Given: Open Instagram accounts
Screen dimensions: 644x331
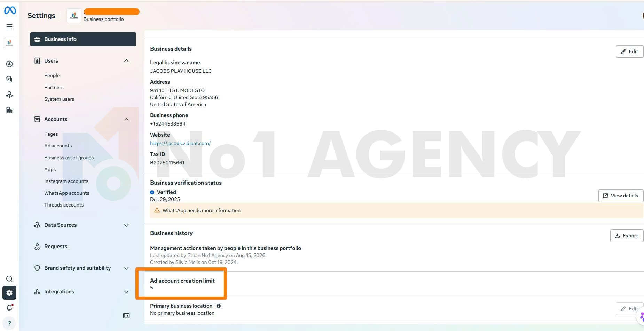Looking at the screenshot, I should point(66,181).
